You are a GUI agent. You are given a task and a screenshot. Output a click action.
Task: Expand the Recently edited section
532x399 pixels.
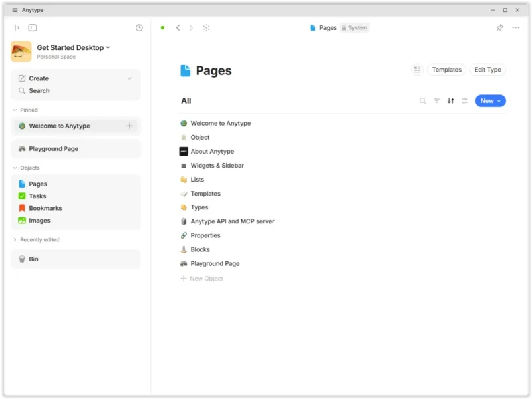pyautogui.click(x=15, y=240)
